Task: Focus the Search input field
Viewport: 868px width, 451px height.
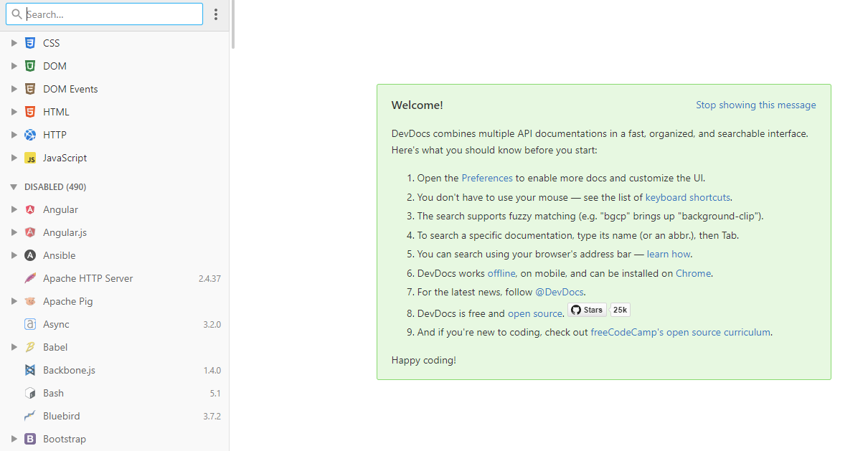Action: click(x=111, y=14)
